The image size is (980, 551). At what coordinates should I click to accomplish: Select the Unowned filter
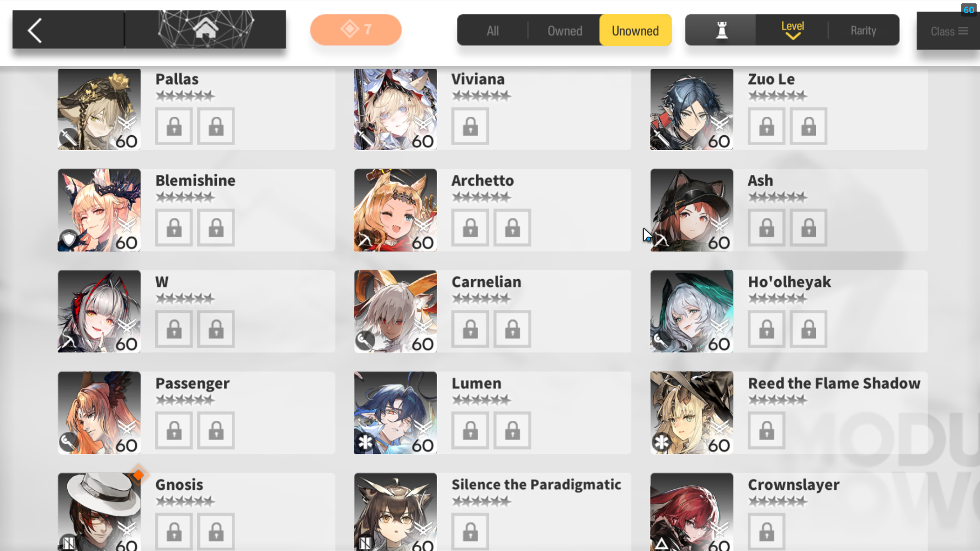pos(635,30)
